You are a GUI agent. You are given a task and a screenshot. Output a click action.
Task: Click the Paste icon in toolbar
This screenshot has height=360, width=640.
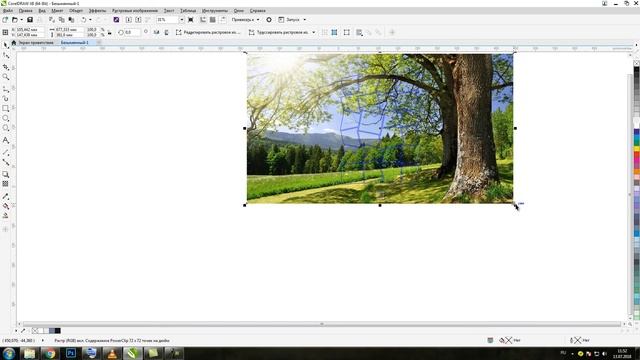coord(71,20)
